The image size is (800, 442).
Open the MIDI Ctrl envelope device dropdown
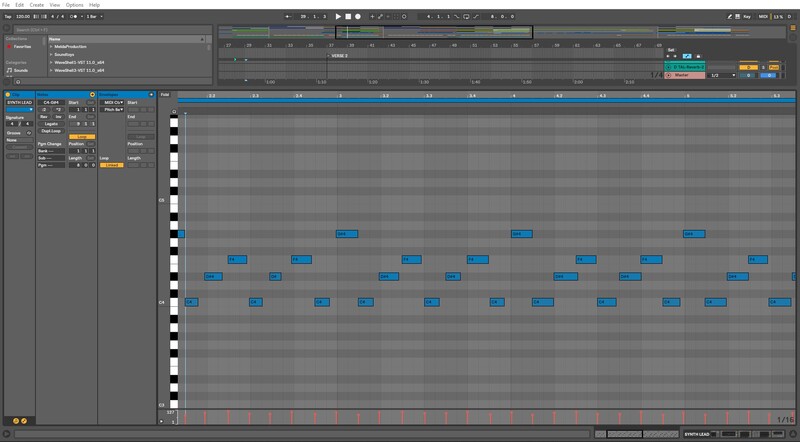111,102
